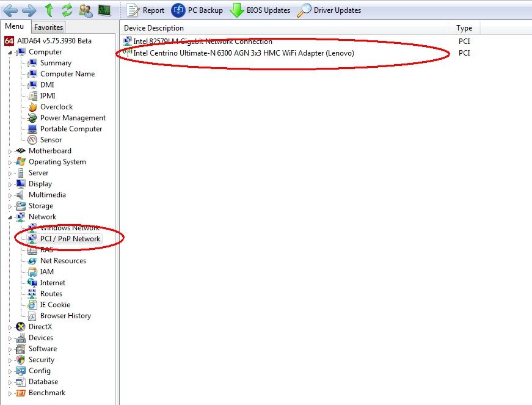Click the Refresh toolbar icon
532x405 pixels.
(x=67, y=10)
